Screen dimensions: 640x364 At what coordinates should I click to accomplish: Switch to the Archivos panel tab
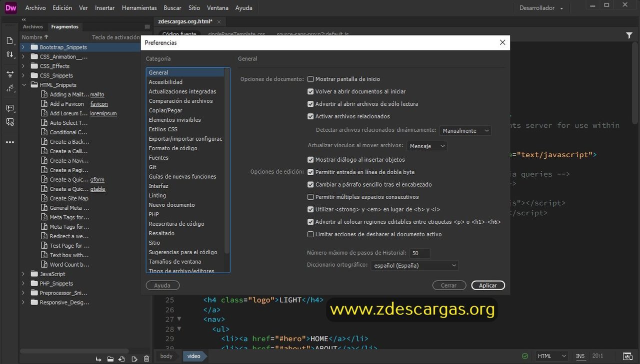tap(33, 27)
